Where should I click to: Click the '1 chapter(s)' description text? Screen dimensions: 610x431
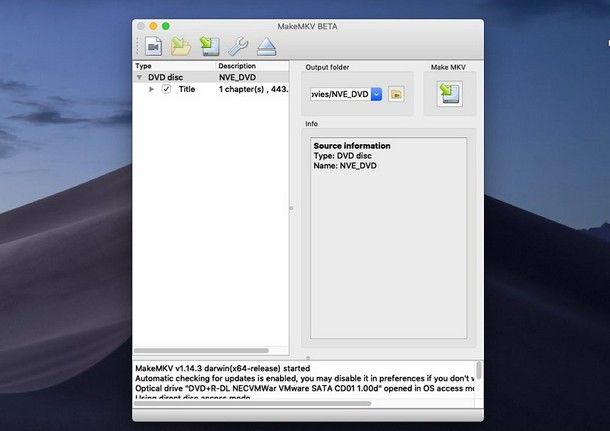point(253,89)
